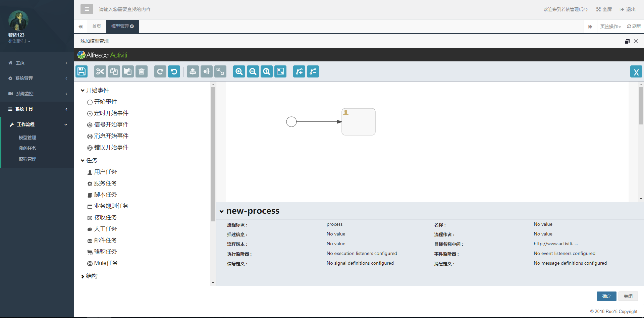
Task: Click the 关闭 button
Action: (x=628, y=296)
